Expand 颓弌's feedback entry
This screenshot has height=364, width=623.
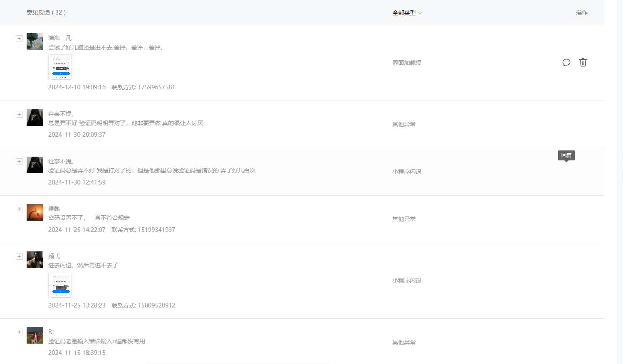(19, 256)
